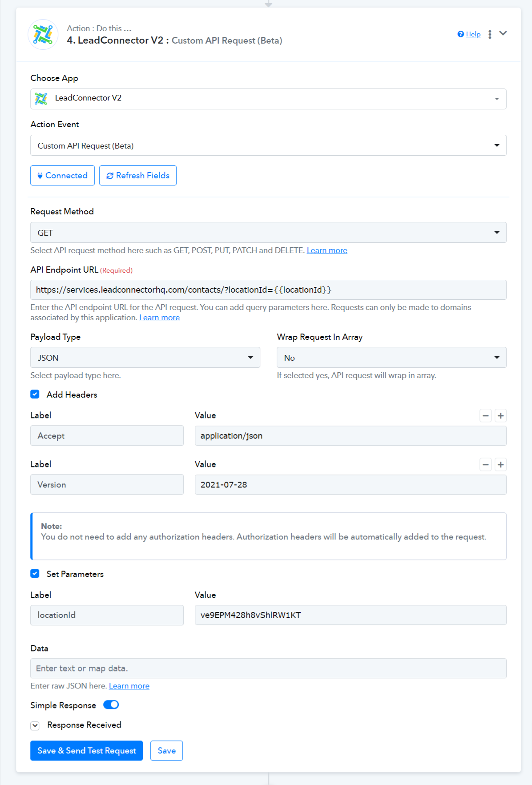This screenshot has height=785, width=532.
Task: Open the Wrap Request In Array dropdown
Action: 391,358
